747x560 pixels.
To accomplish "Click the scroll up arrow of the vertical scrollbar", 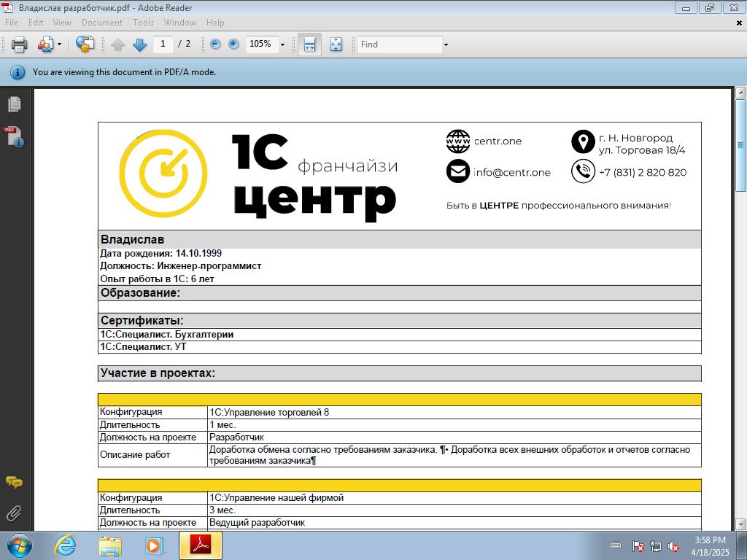I will pos(740,93).
